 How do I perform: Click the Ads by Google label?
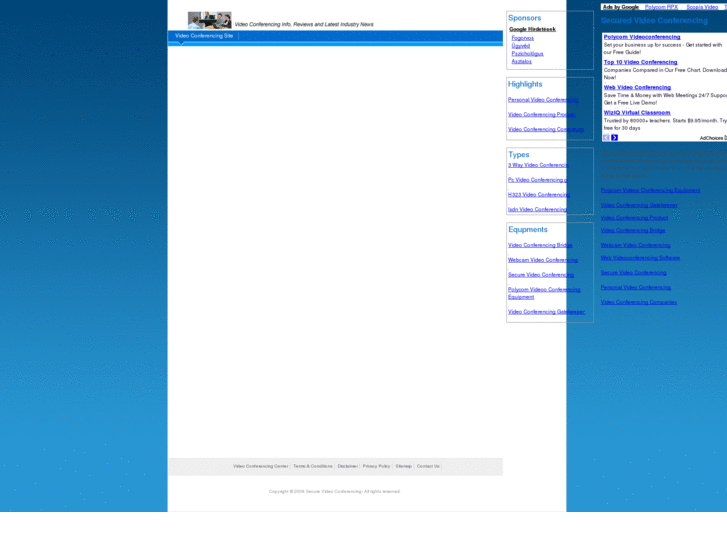[621, 7]
